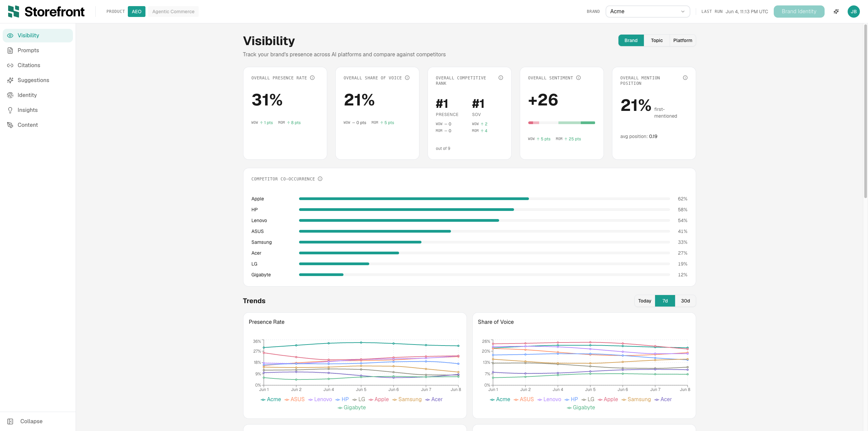Click the Suggestions sparkle icon

[x=10, y=80]
